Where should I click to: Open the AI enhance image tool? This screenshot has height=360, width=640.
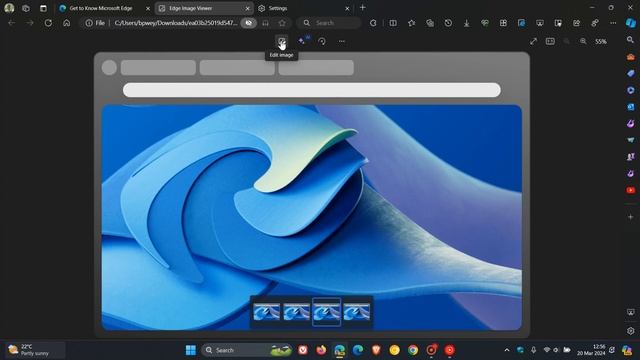pos(303,41)
